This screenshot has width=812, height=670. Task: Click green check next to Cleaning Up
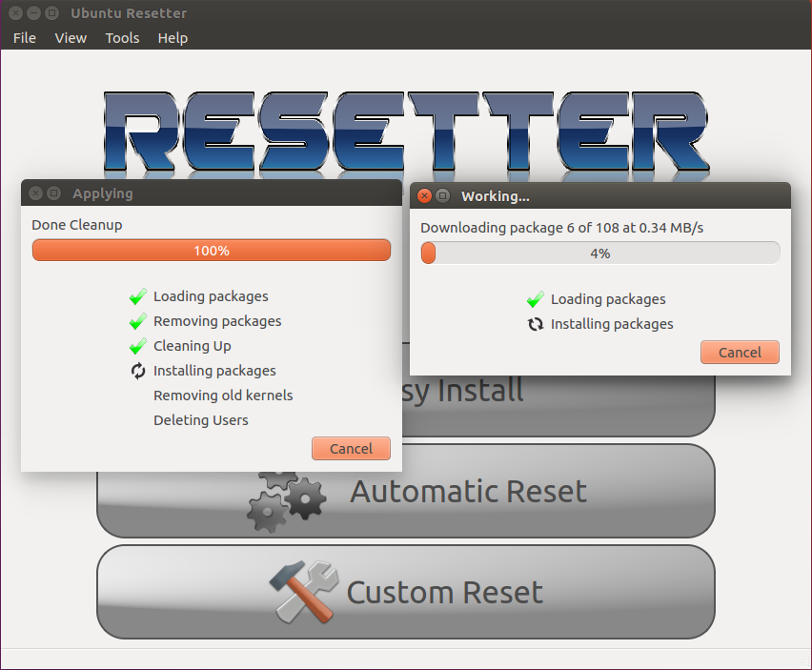click(x=138, y=346)
